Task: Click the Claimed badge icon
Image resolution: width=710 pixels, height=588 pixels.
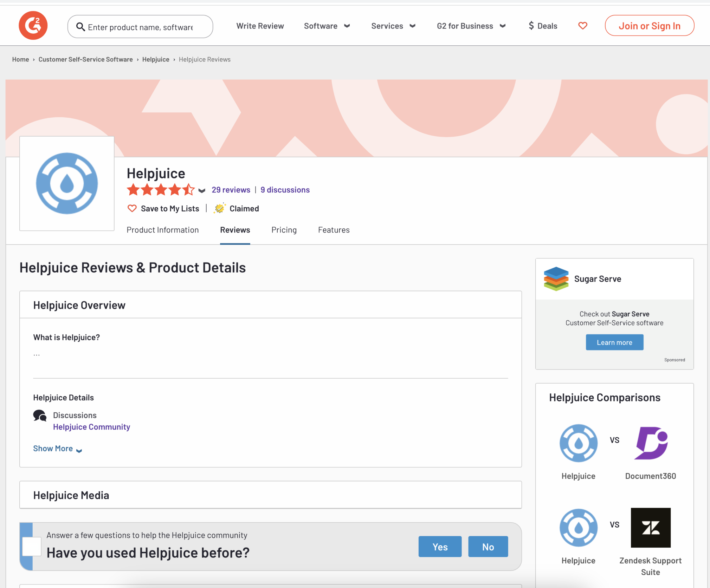Action: pos(220,208)
